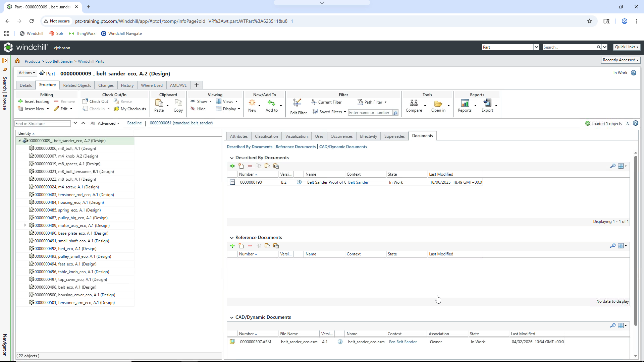
Task: Click the Add to icon
Action: point(271,103)
